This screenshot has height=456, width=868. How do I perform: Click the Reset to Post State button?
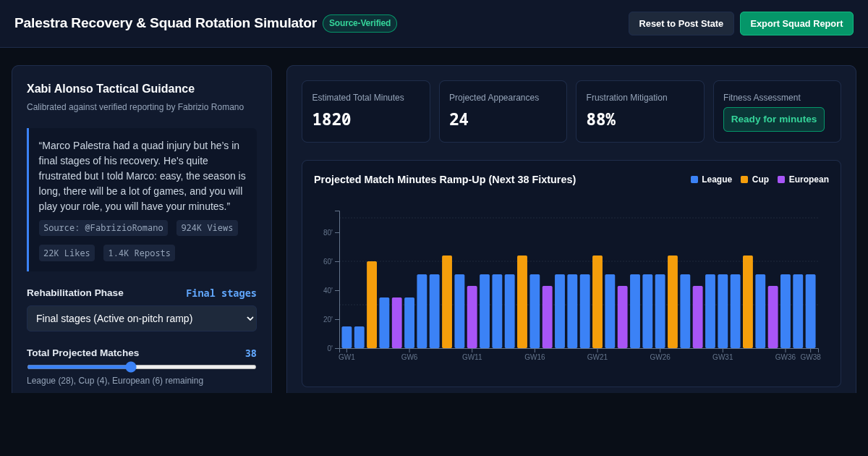(x=681, y=23)
